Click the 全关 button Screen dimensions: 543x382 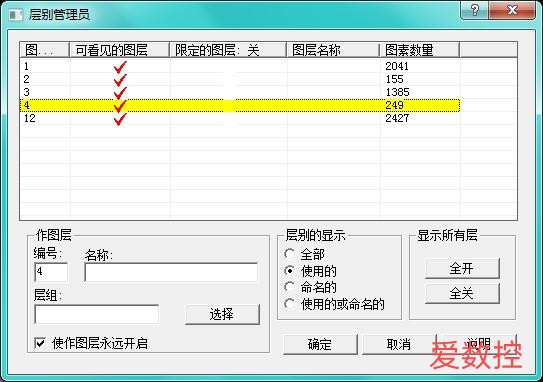click(462, 293)
